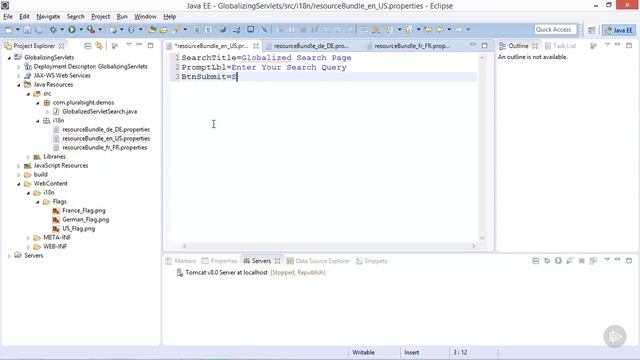Click the Run External Tools icon
The width and height of the screenshot is (640, 360).
coord(91,29)
